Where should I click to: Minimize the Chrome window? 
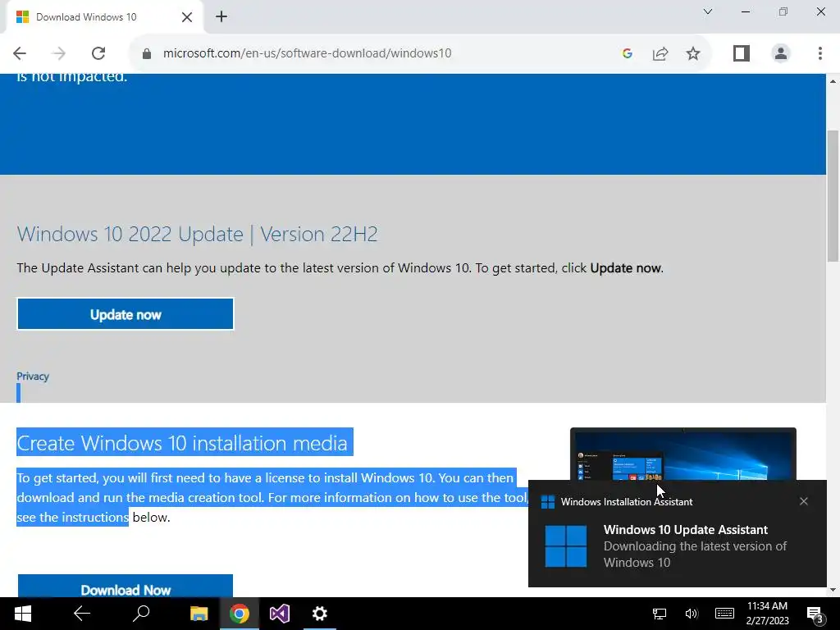pos(745,11)
